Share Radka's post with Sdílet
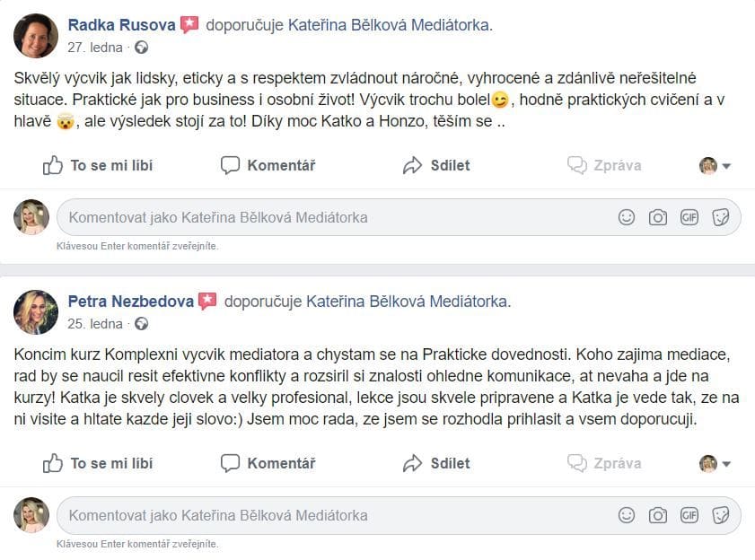The height and width of the screenshot is (560, 755). [436, 165]
